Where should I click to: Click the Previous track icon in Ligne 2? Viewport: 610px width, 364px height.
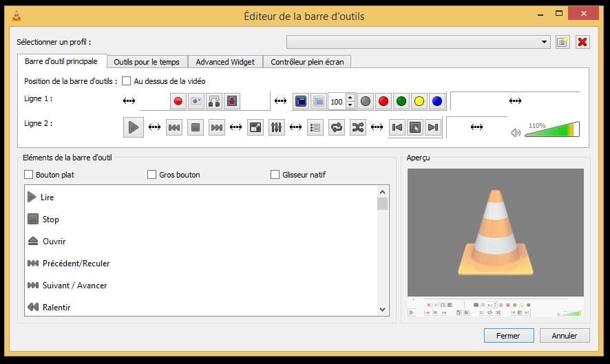[174, 127]
